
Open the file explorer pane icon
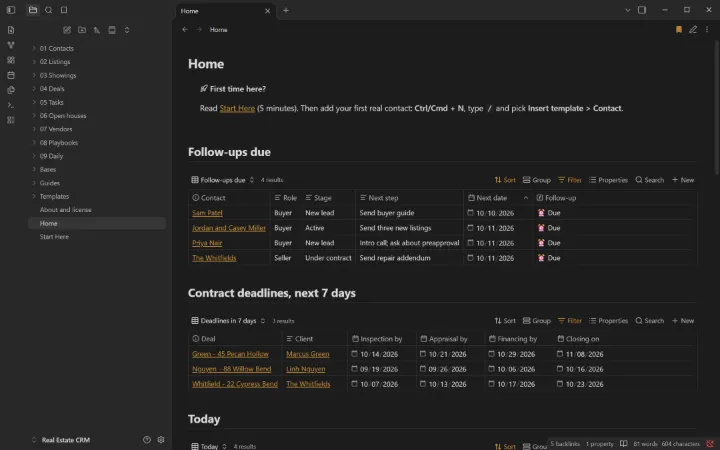pyautogui.click(x=33, y=10)
